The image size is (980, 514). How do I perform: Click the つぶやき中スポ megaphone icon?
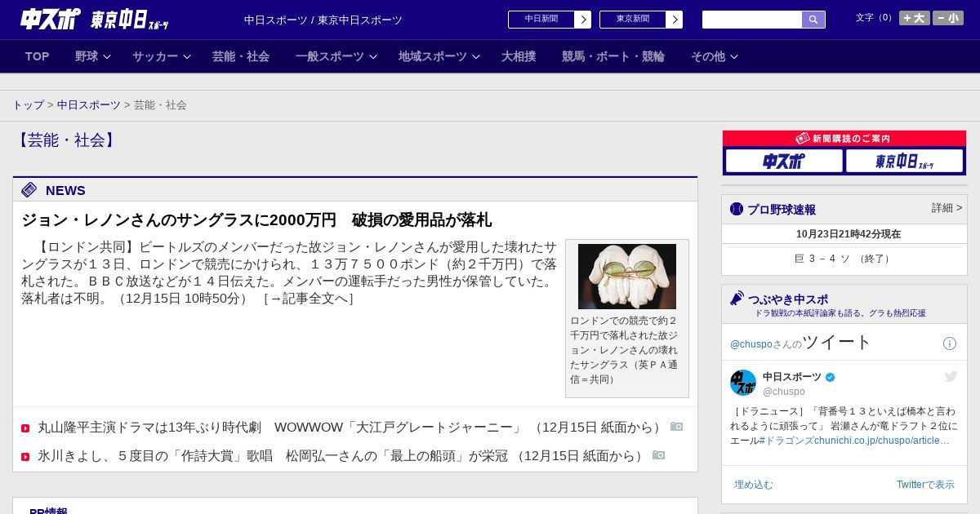(x=737, y=298)
